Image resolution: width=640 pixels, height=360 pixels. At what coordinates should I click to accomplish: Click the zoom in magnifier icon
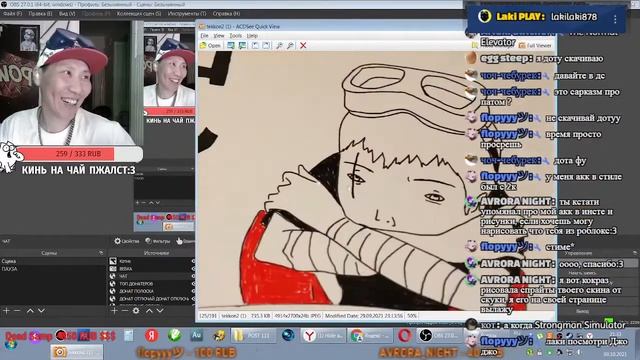pos(279,45)
